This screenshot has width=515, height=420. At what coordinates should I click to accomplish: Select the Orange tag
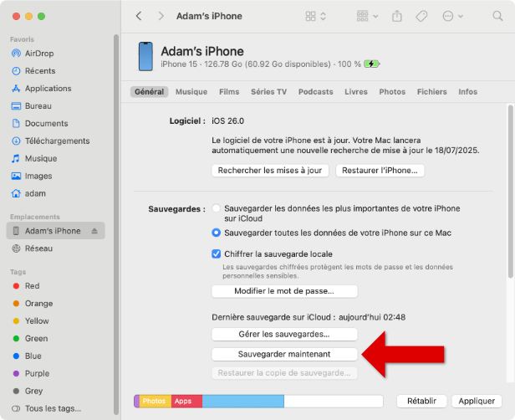[x=38, y=304]
